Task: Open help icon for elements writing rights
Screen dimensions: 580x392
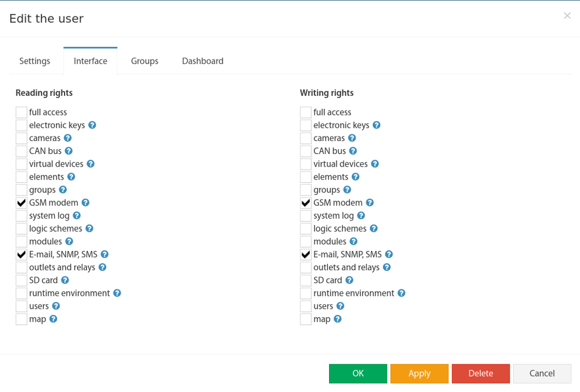Action: tap(356, 177)
